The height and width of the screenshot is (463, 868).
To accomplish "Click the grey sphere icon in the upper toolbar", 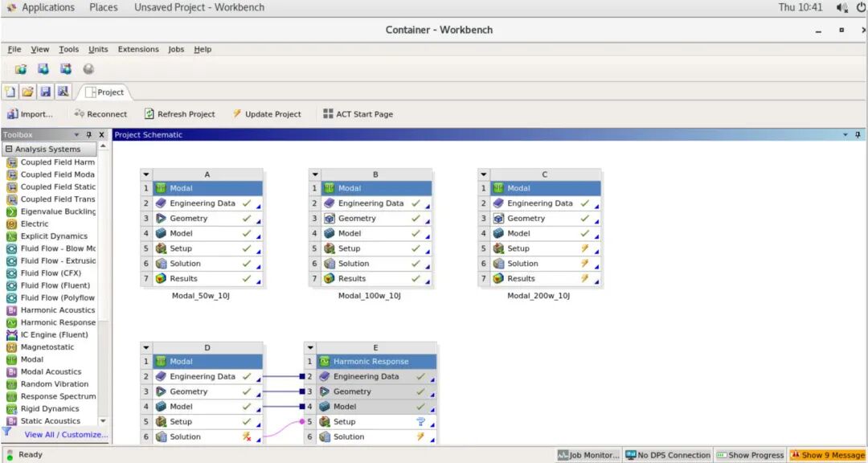I will pyautogui.click(x=88, y=69).
